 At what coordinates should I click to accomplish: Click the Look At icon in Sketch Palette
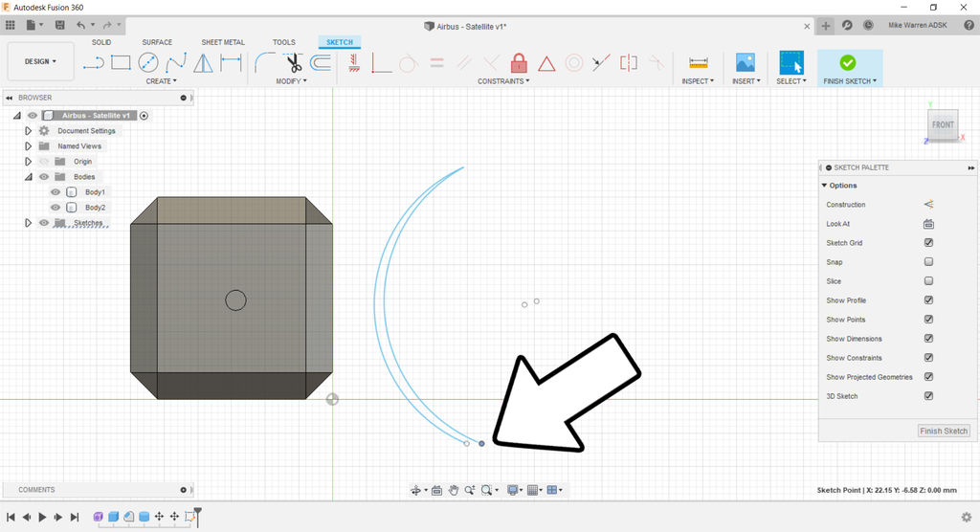[x=928, y=224]
